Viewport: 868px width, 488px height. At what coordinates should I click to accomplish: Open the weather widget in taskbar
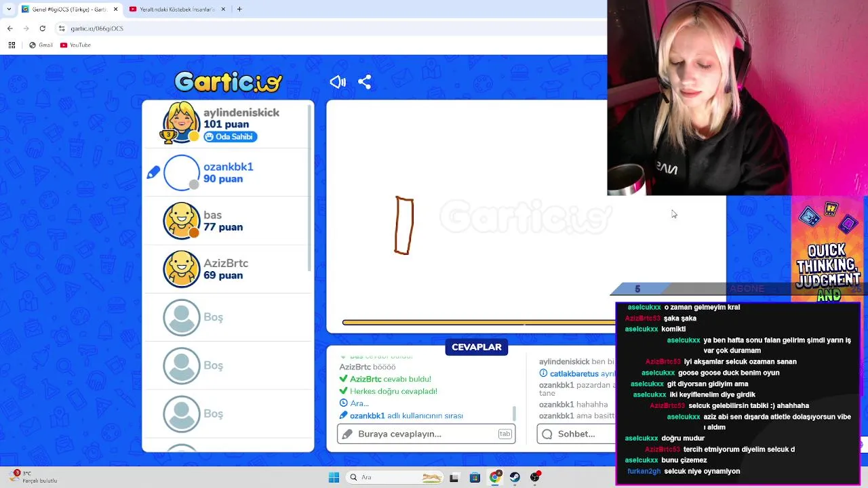pos(34,477)
